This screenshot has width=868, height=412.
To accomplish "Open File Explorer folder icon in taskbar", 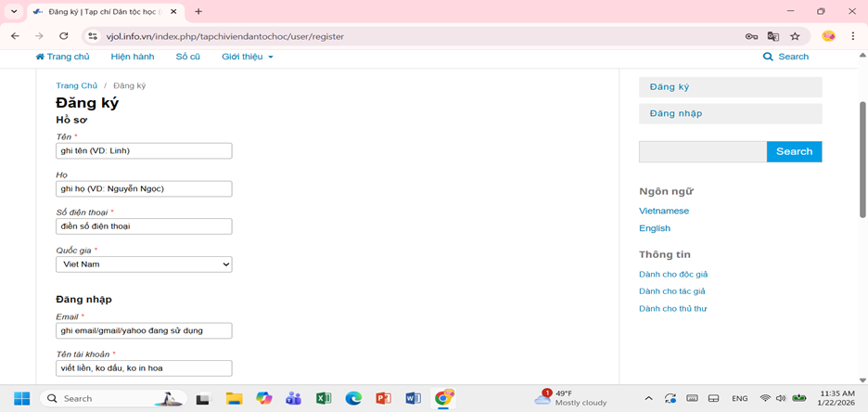I will click(x=234, y=398).
